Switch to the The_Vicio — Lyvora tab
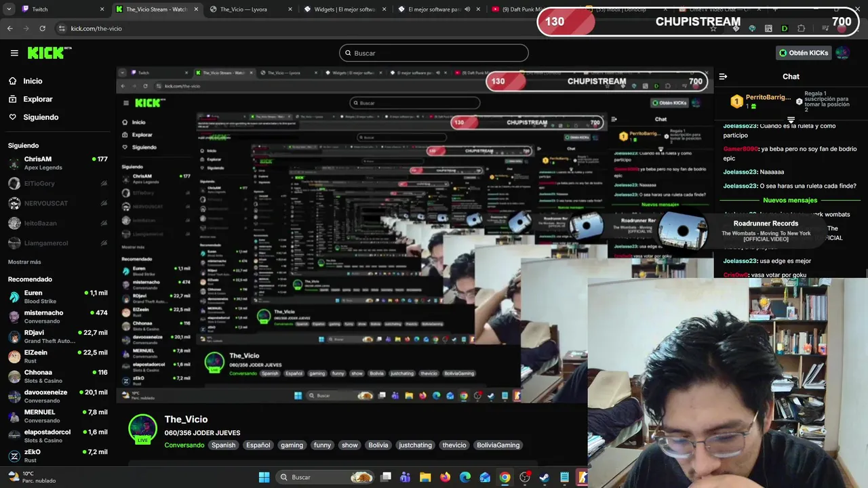 pos(251,9)
